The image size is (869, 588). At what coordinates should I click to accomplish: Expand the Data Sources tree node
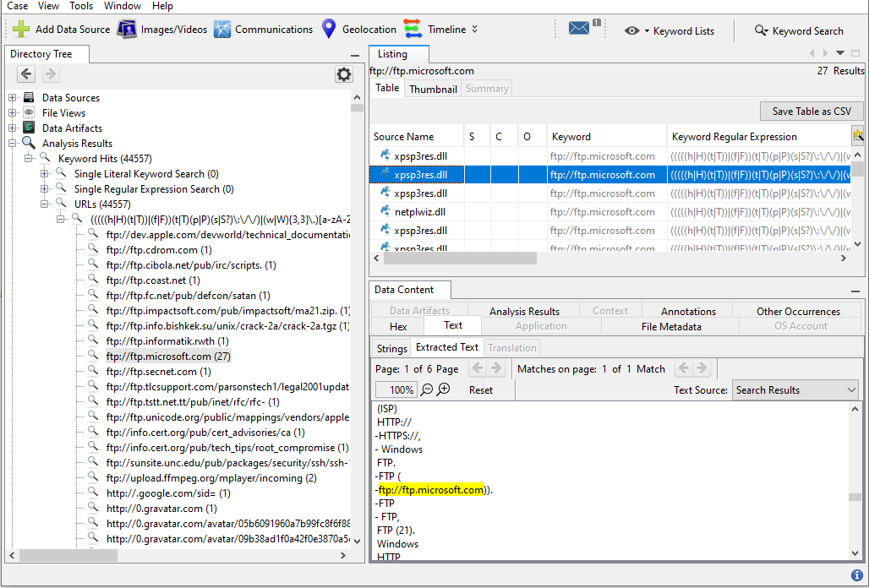[x=13, y=98]
